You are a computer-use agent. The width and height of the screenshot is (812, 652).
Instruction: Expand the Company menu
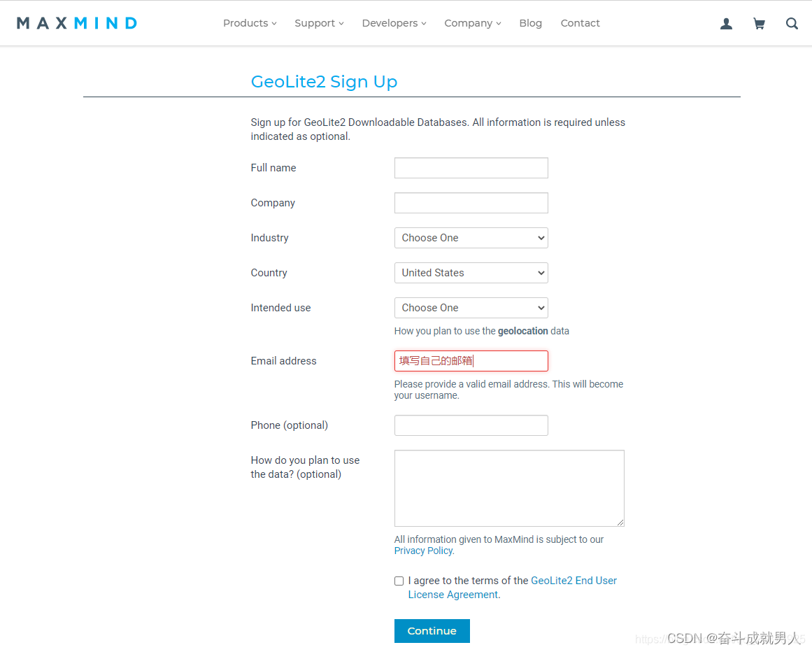coord(472,23)
